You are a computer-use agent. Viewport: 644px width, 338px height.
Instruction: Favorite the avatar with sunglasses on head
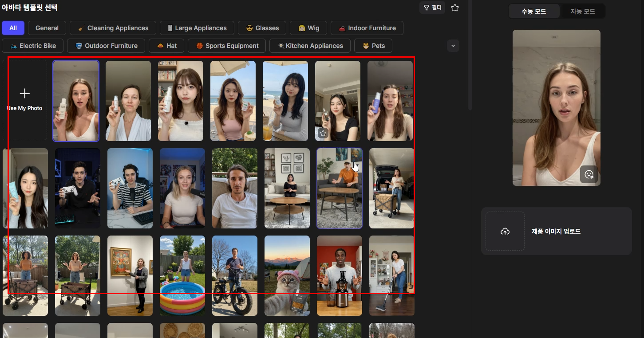[x=323, y=133]
